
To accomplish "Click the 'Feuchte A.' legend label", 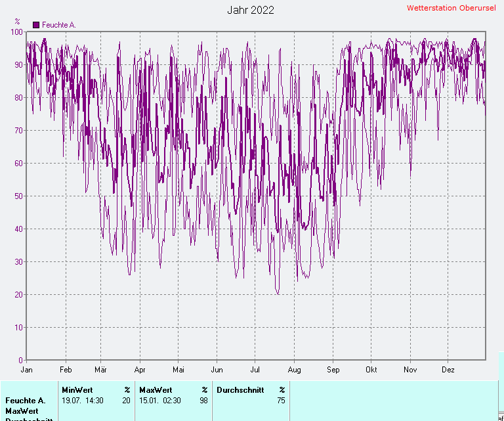I will pos(59,25).
